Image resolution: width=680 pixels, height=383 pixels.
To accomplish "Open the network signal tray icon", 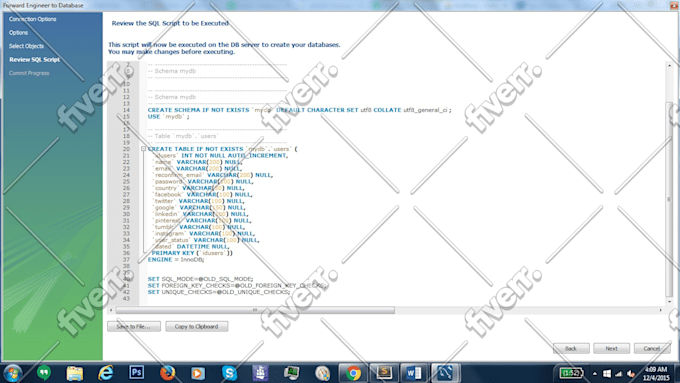I will 619,373.
